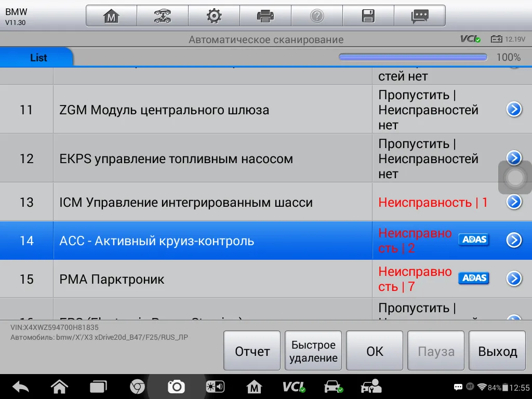Open the vehicle swap toolbar icon

coord(163,16)
